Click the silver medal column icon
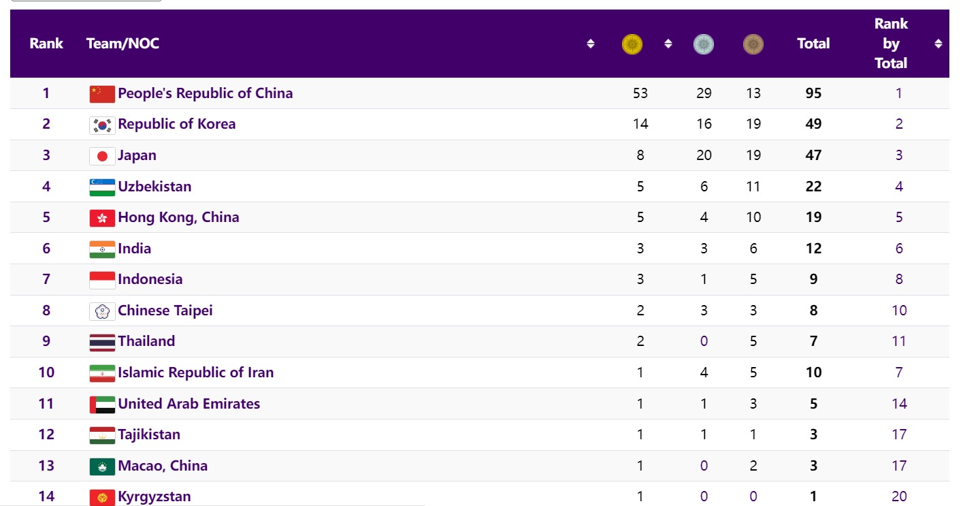Screen dimensions: 980x506 [x=703, y=44]
